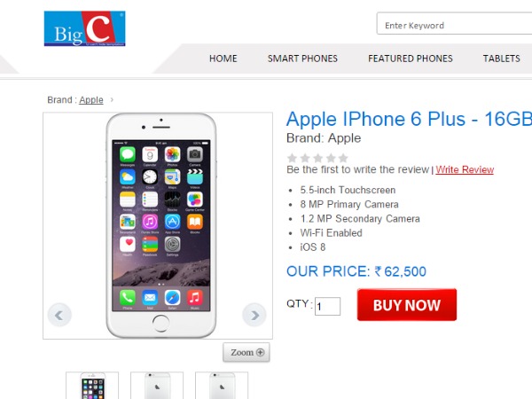532x399 pixels.
Task: Show next product image arrow
Action: point(254,315)
